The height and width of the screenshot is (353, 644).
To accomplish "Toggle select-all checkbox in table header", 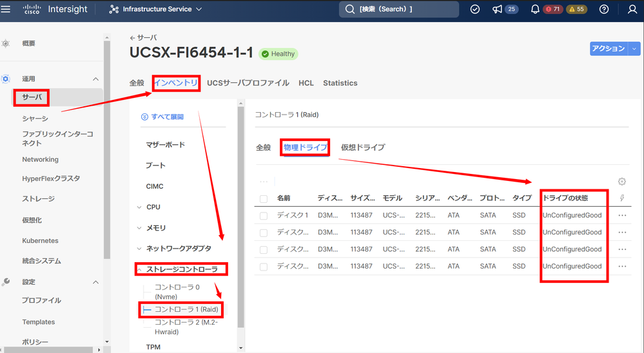I will (264, 199).
